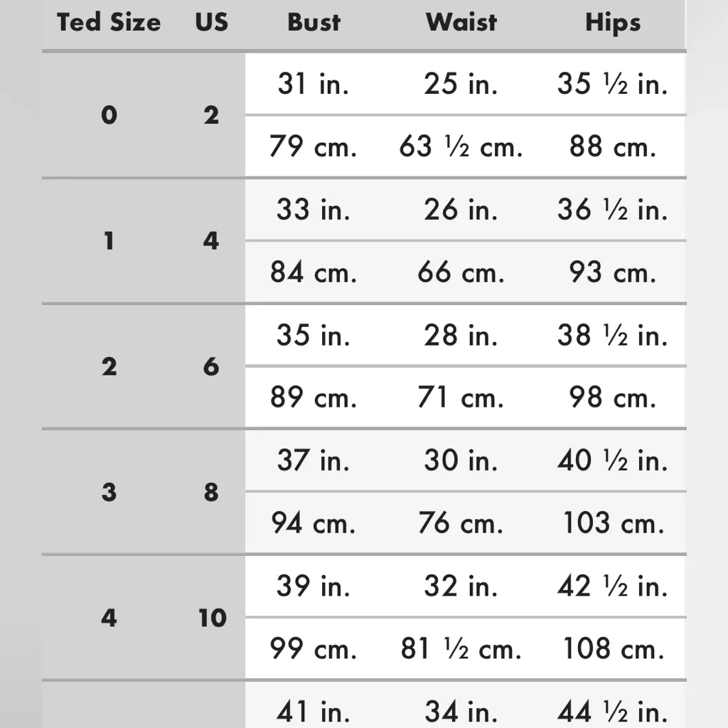Image resolution: width=728 pixels, height=728 pixels.
Task: Select the 31 in. bust measurement
Action: click(314, 85)
